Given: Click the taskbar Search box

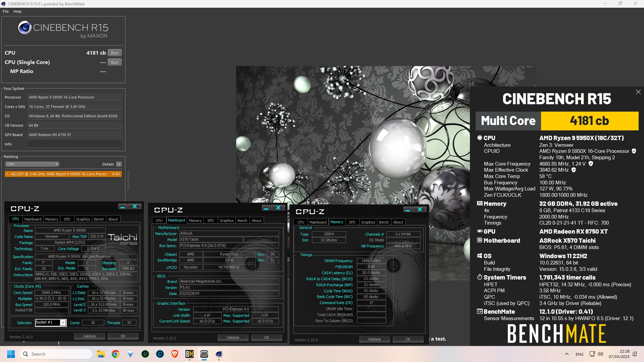Looking at the screenshot, I should click(56, 354).
